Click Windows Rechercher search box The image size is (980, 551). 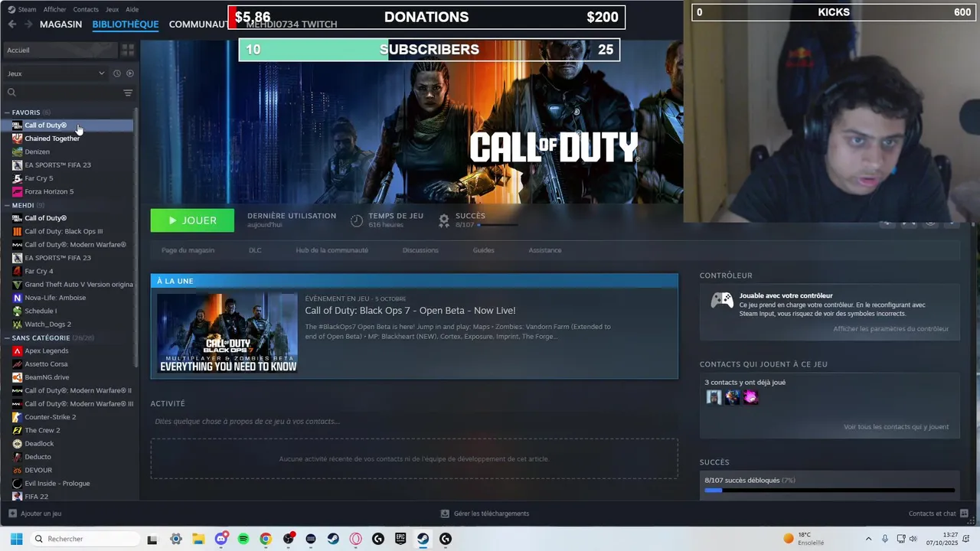pyautogui.click(x=84, y=539)
